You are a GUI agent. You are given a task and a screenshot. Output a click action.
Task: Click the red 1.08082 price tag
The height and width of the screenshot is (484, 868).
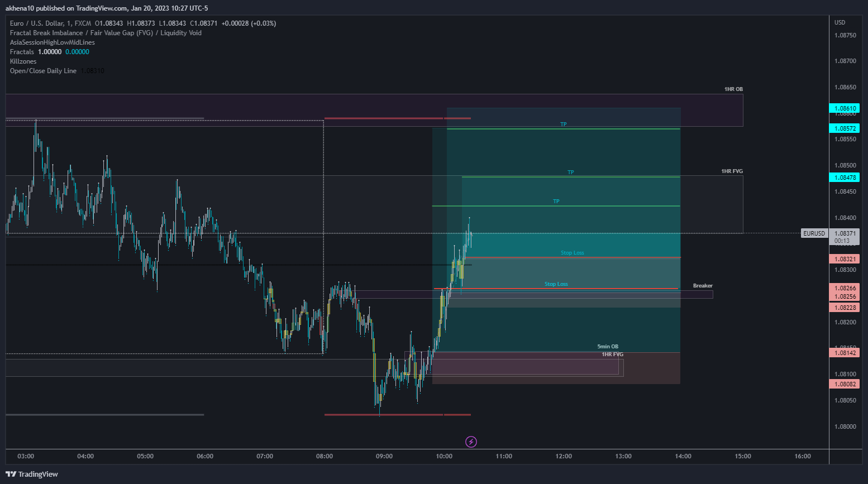point(845,384)
